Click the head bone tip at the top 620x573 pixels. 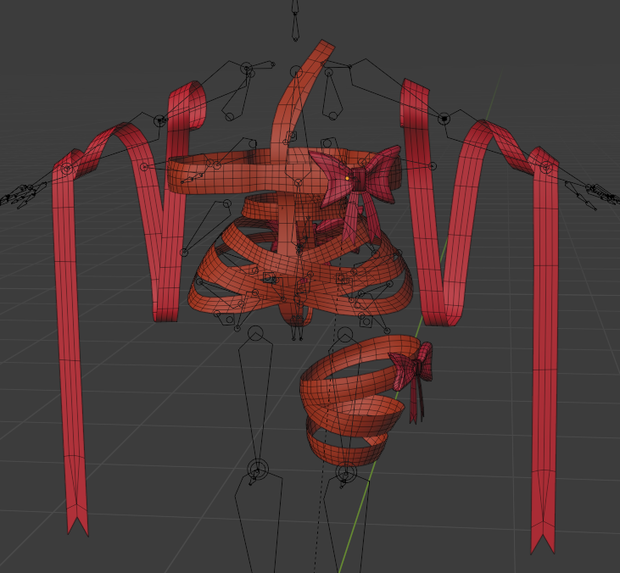(x=295, y=20)
